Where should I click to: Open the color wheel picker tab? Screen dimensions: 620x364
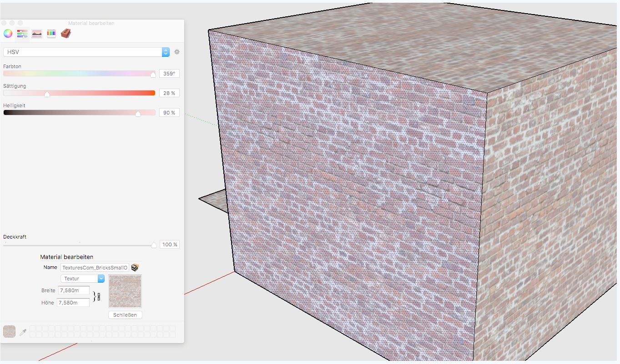(8, 33)
